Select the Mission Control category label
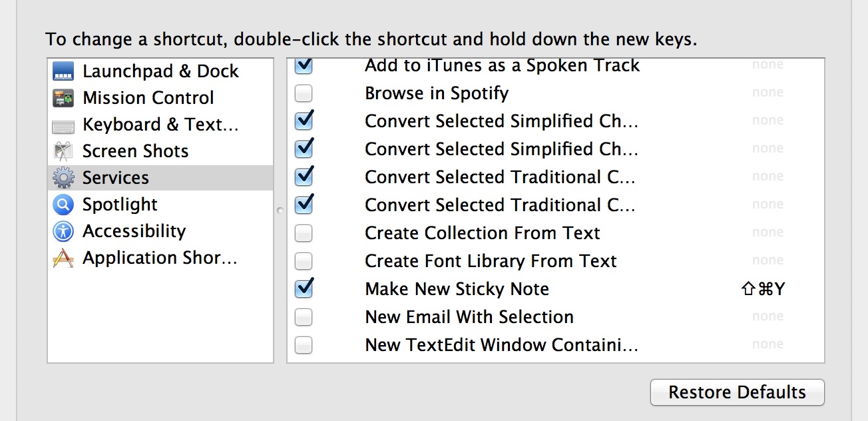Image resolution: width=868 pixels, height=421 pixels. point(148,98)
